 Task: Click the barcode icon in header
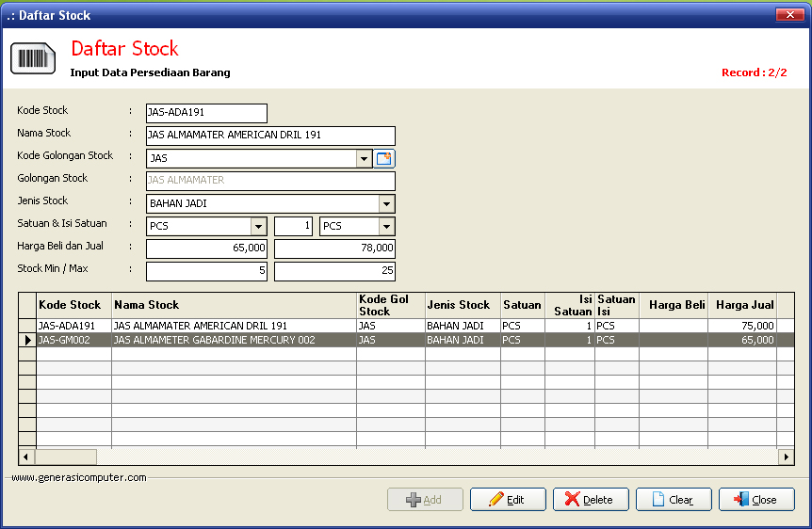pyautogui.click(x=33, y=58)
